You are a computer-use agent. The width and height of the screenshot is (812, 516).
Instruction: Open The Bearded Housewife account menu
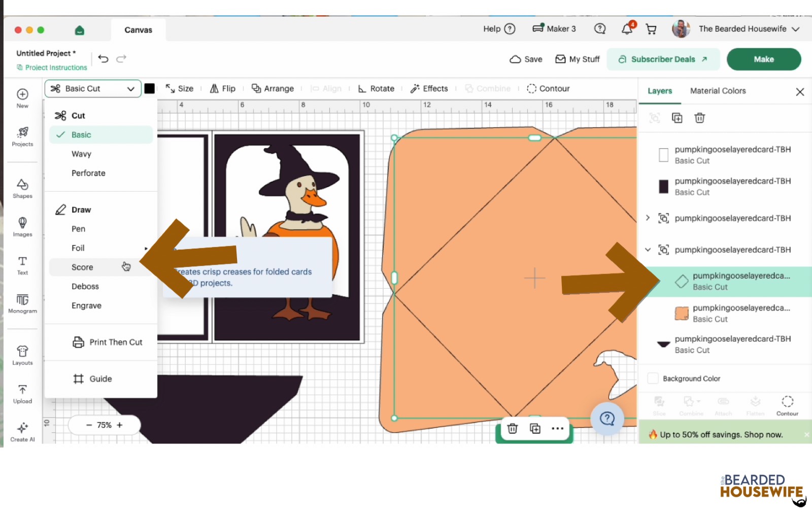[736, 29]
